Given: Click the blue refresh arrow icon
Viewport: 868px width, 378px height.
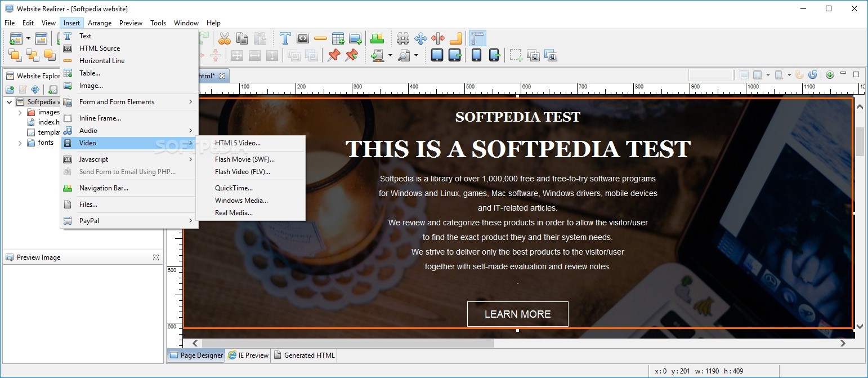Looking at the screenshot, I should click(x=812, y=74).
